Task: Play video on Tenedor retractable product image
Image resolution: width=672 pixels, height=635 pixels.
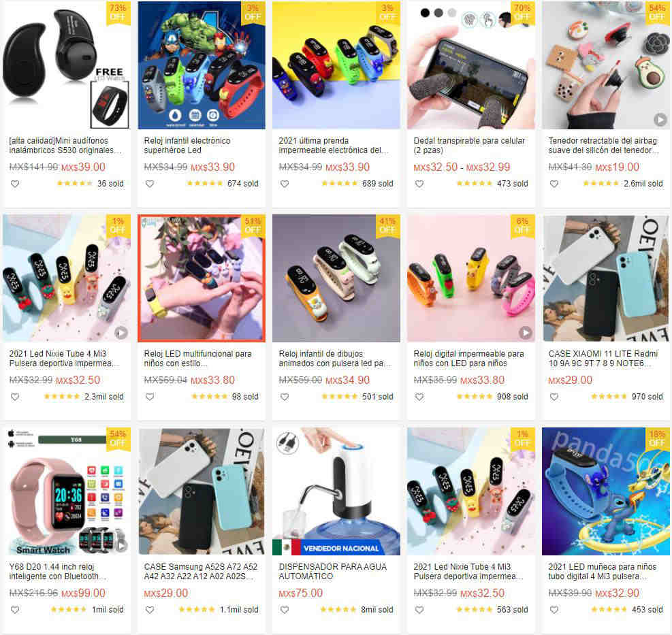Action: (x=660, y=120)
